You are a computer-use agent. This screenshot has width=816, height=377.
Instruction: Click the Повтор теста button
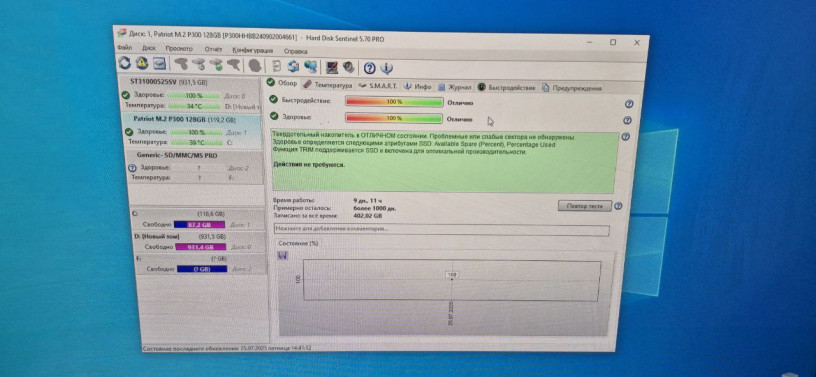[584, 206]
